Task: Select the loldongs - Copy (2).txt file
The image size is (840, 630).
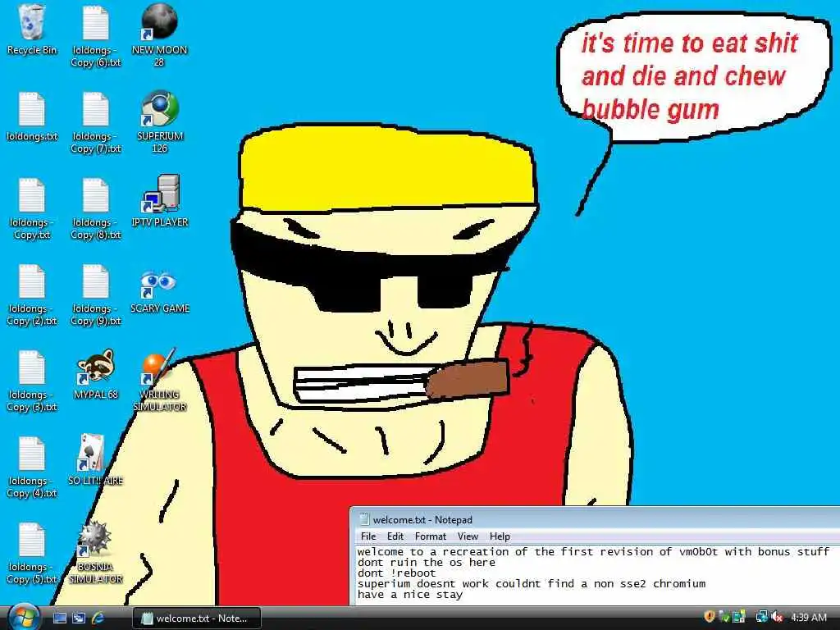Action: 32,295
